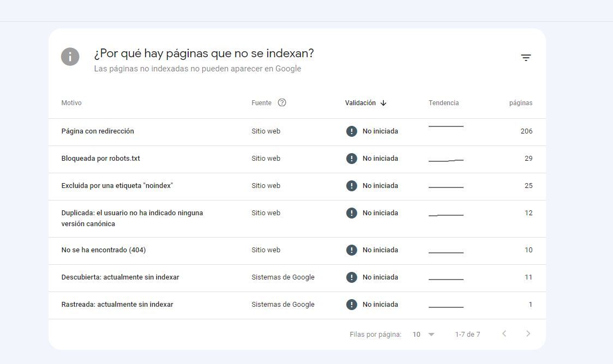Click status icon for Página con redirección

[x=351, y=131]
